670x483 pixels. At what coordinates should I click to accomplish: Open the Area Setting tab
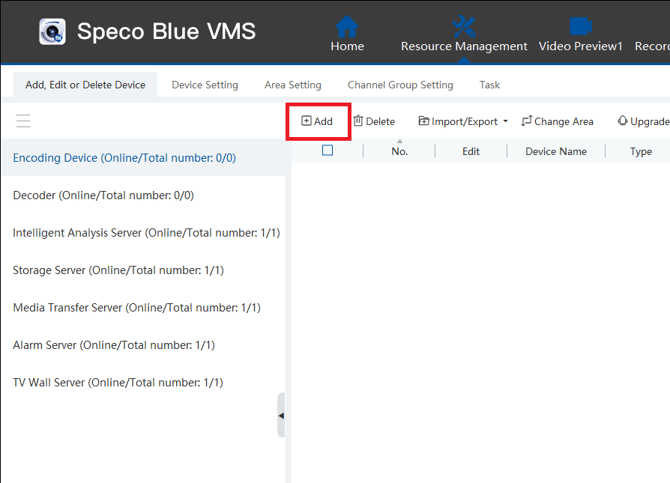tap(293, 85)
